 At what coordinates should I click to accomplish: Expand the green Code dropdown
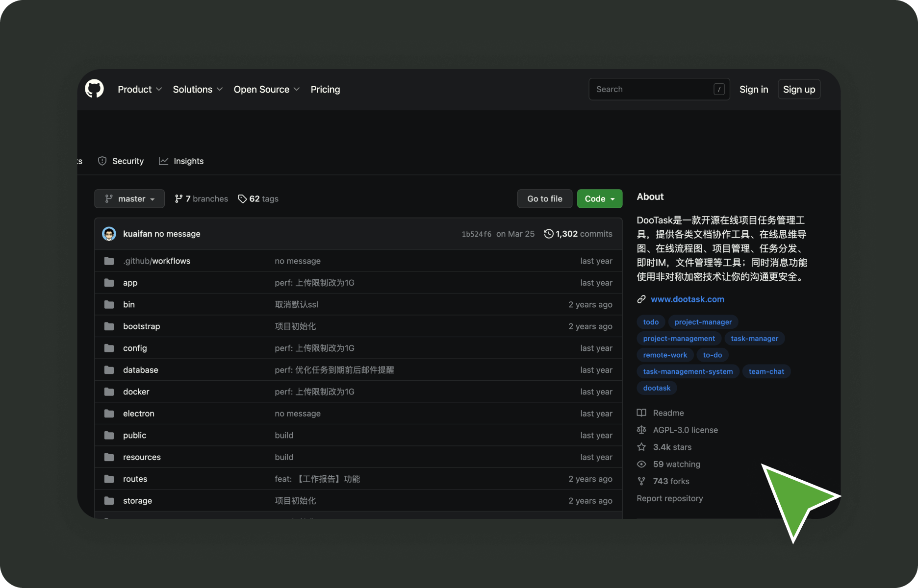tap(599, 198)
